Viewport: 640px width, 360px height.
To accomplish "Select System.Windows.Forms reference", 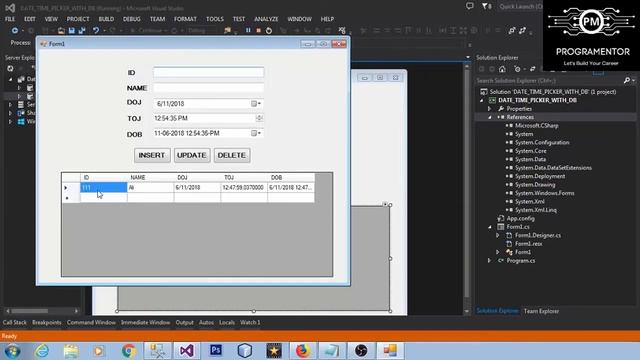I will [544, 193].
